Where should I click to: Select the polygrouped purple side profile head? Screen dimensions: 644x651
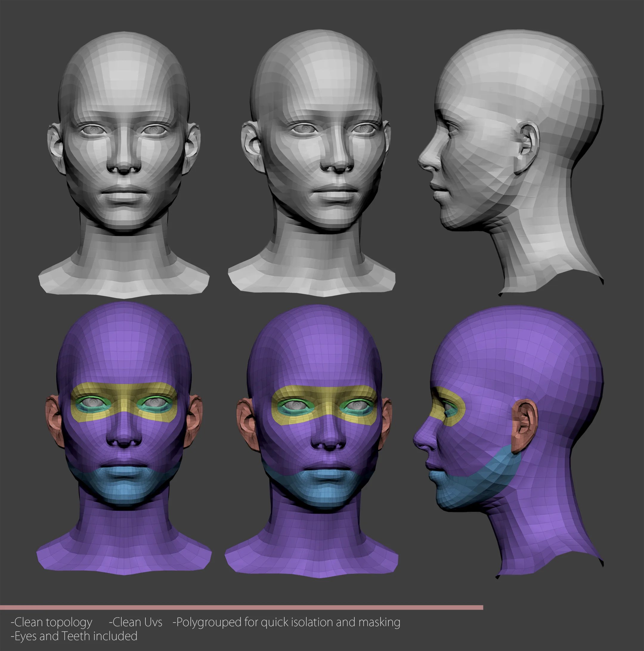tap(508, 442)
